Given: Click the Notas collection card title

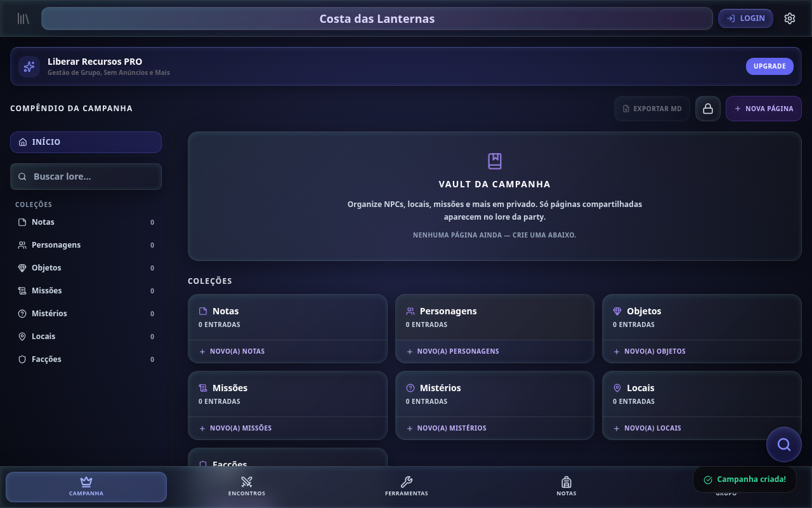Looking at the screenshot, I should [x=226, y=311].
